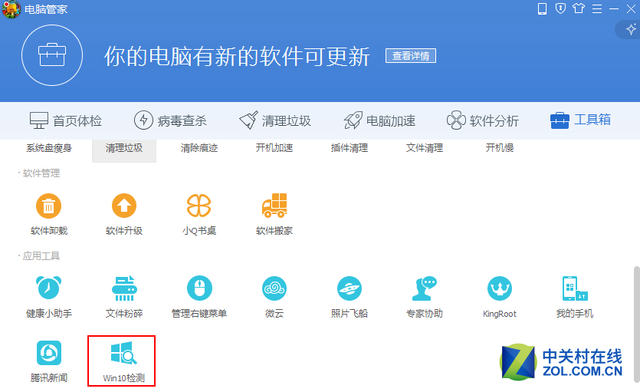Open 腾讯新闻 news tool
This screenshot has height=392, width=640.
tap(49, 361)
